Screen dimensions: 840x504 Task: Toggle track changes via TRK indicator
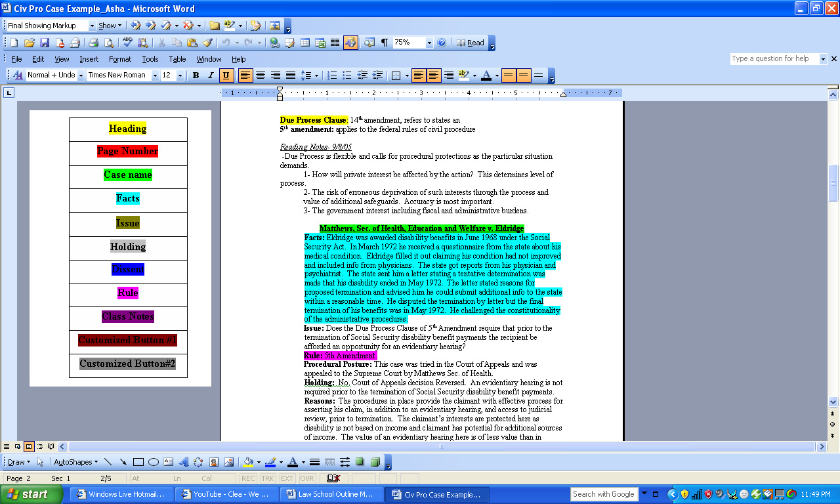pos(268,478)
